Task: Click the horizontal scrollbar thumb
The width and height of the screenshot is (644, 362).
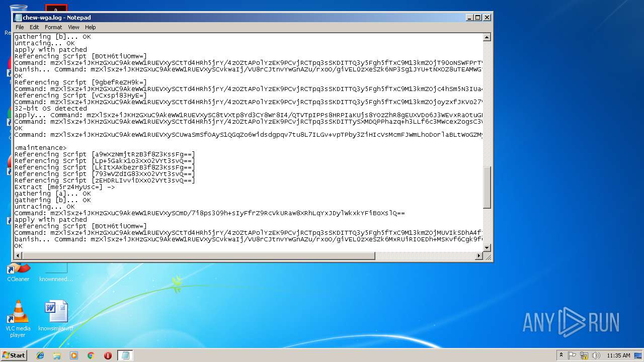Action: click(199, 256)
